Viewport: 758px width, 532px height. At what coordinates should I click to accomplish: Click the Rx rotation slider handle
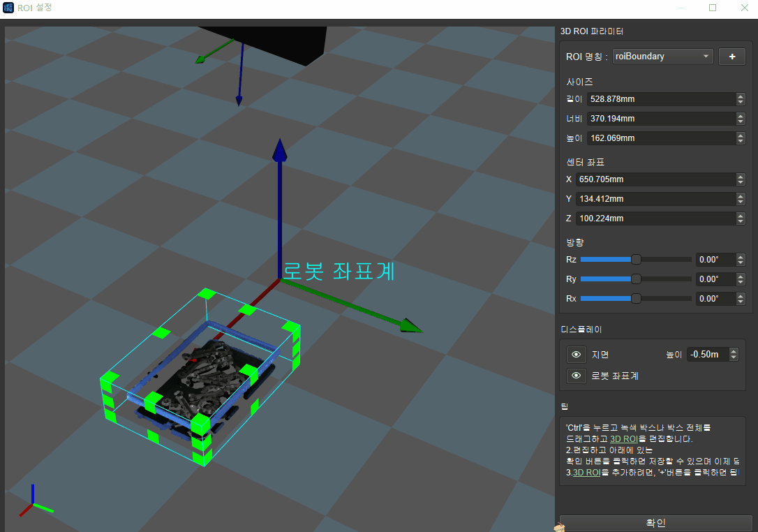tap(636, 299)
